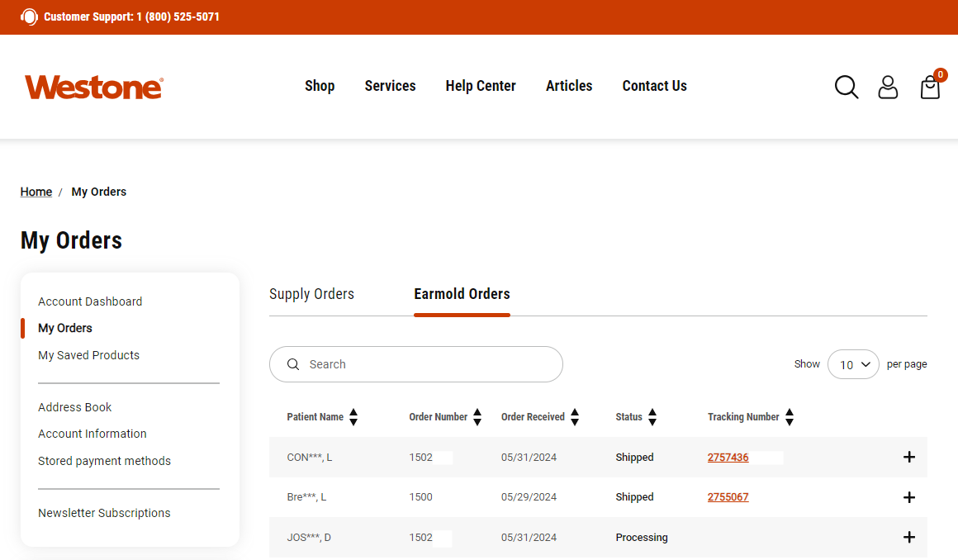958x560 pixels.
Task: Open the shopping cart icon
Action: point(930,87)
